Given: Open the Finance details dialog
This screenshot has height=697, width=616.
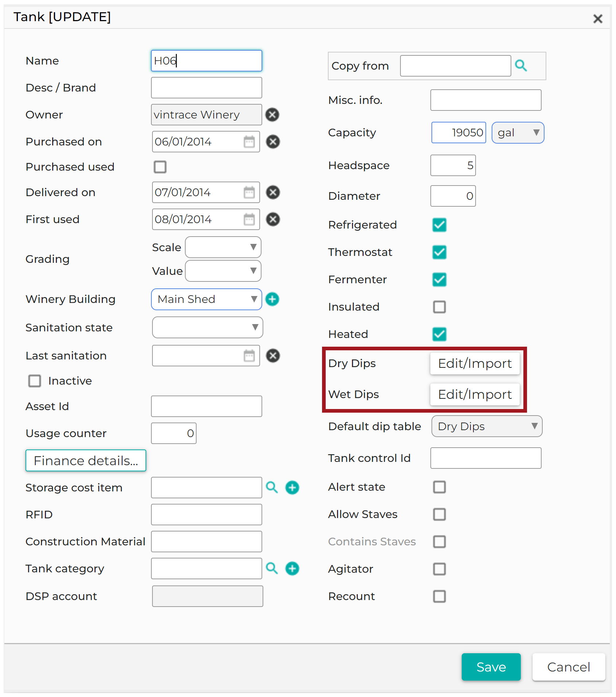Looking at the screenshot, I should point(86,460).
